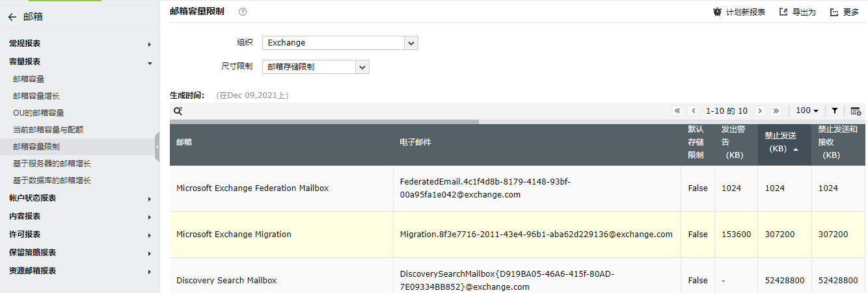Go to the previous results page
The width and height of the screenshot is (868, 293).
[694, 111]
